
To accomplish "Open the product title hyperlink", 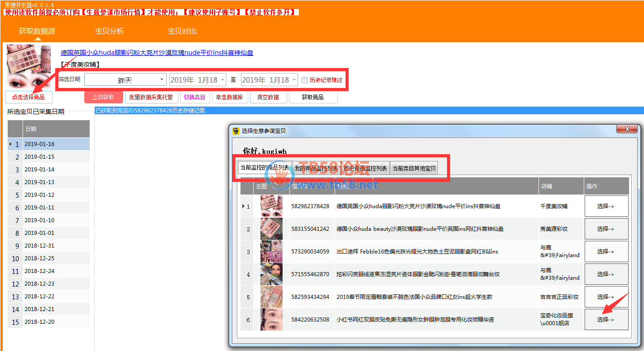I will (157, 53).
